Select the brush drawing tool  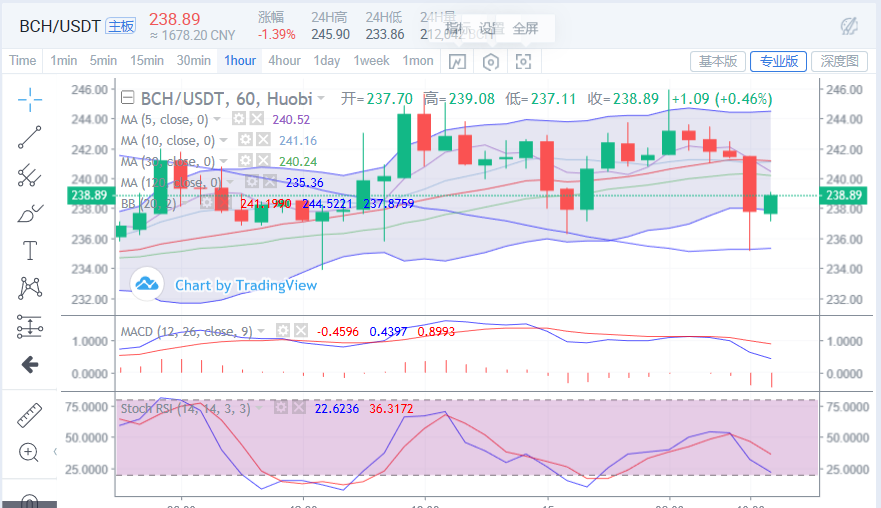point(30,214)
